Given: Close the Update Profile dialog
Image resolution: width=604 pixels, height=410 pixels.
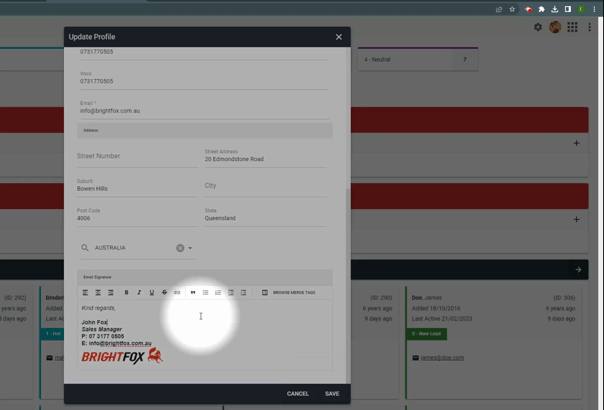Looking at the screenshot, I should (339, 37).
